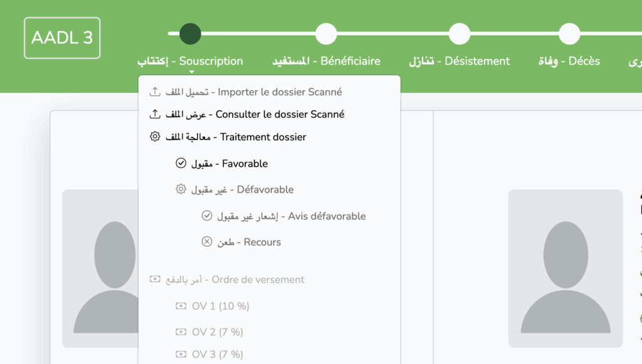Click the banknote icon beside Ordre de versement

[155, 279]
